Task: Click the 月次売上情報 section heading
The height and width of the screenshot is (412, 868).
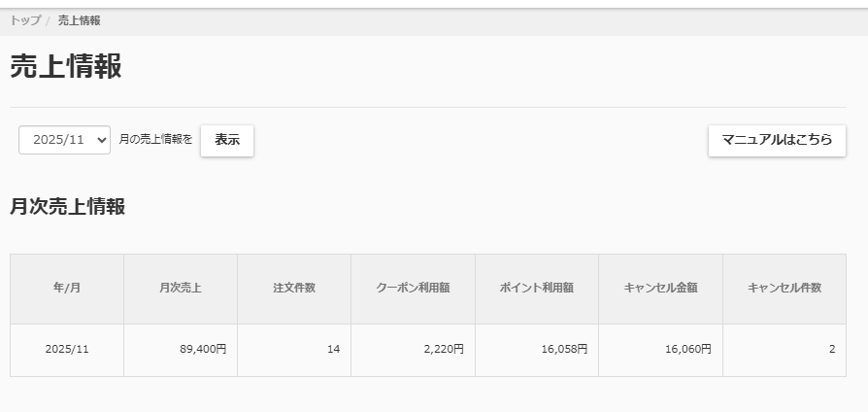Action: [68, 207]
